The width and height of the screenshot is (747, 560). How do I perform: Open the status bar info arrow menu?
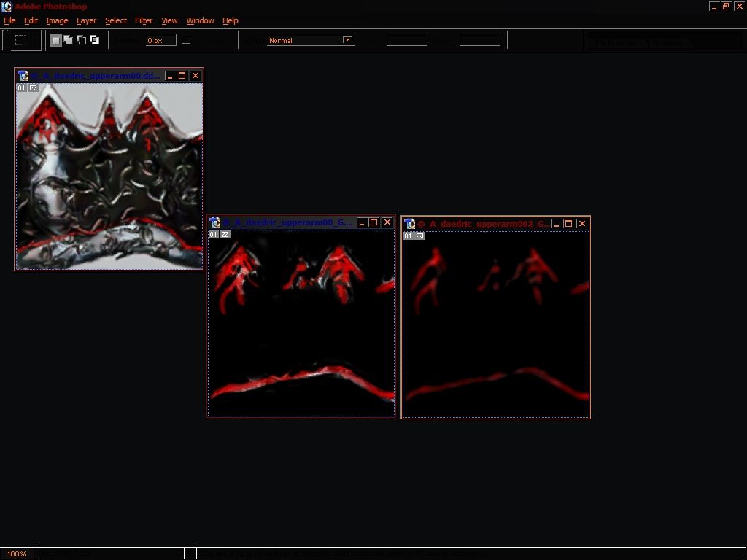[190, 553]
